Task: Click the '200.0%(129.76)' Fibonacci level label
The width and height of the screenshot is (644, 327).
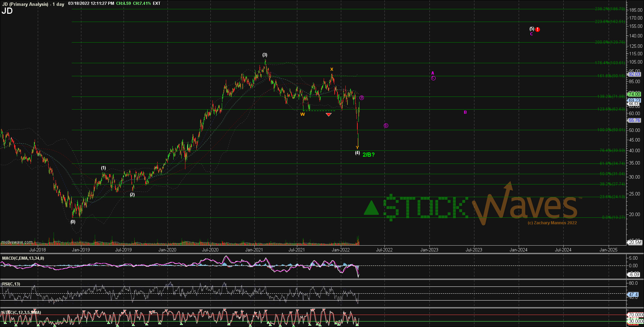Action: (x=610, y=42)
